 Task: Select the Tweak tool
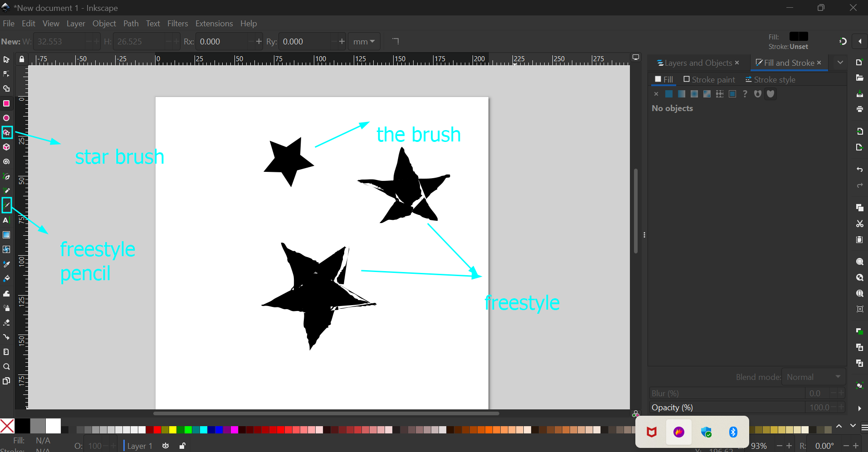tap(6, 293)
